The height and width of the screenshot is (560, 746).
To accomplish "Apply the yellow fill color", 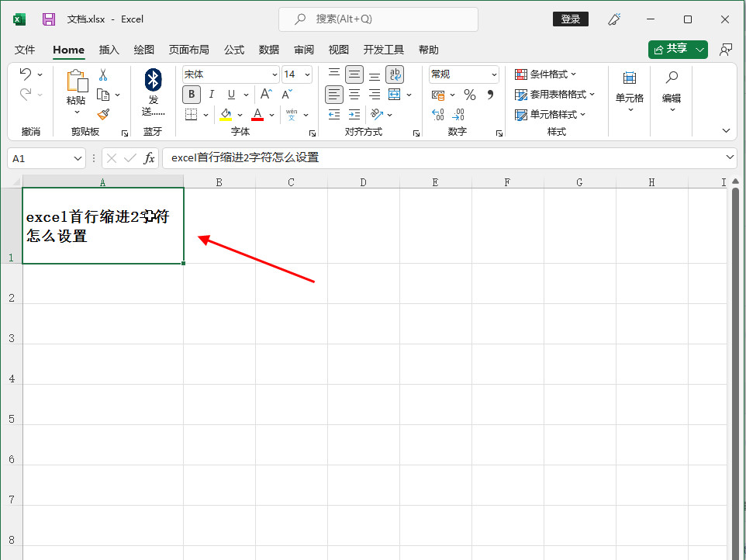I will pyautogui.click(x=226, y=115).
